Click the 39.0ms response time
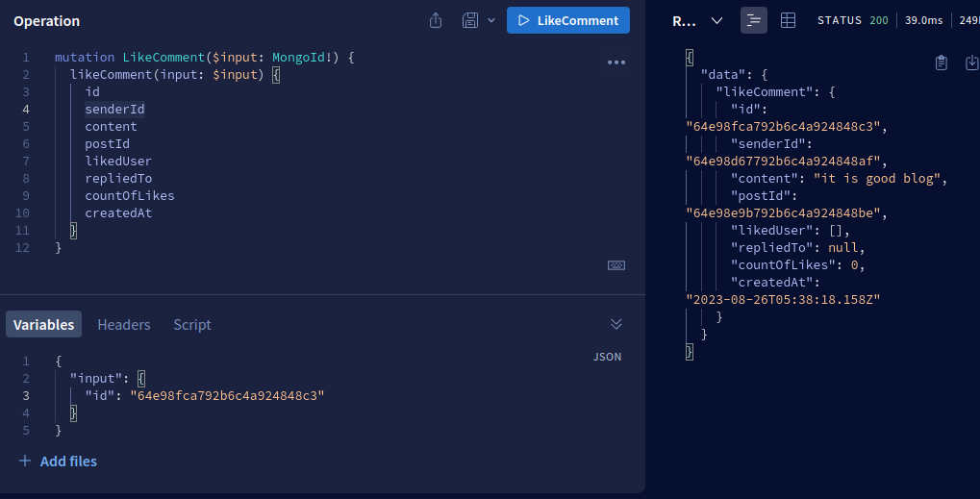Viewport: 980px width, 499px height. click(x=924, y=20)
